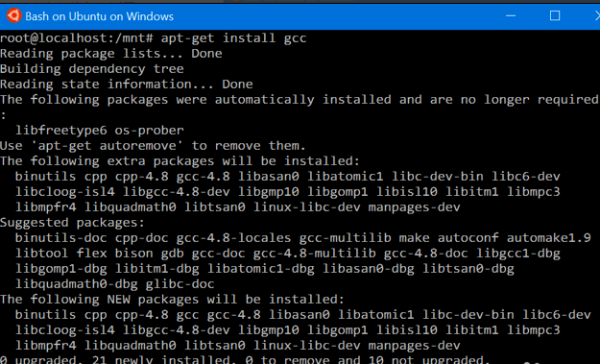600x364 pixels.
Task: Click the package 'glibc-doc'
Action: [x=180, y=284]
